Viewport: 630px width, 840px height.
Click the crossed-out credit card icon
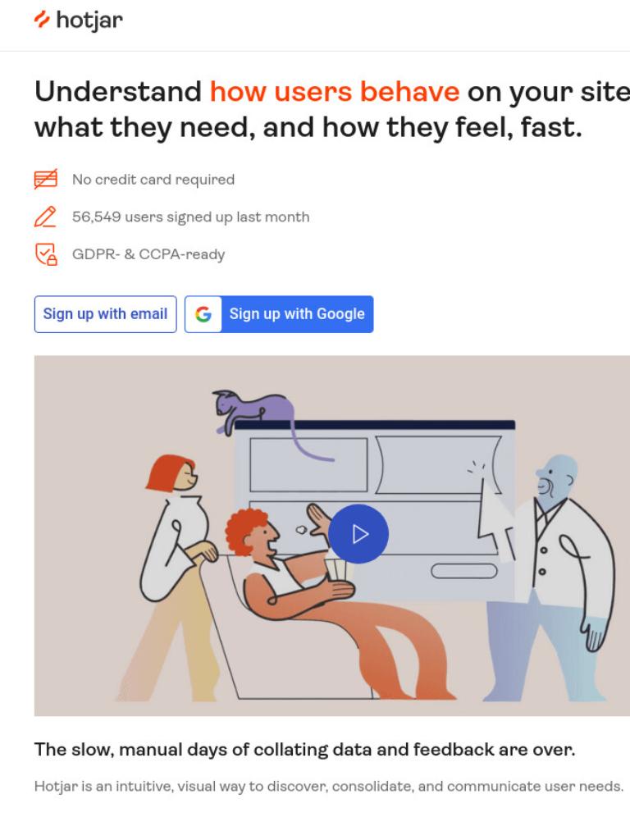[x=46, y=179]
